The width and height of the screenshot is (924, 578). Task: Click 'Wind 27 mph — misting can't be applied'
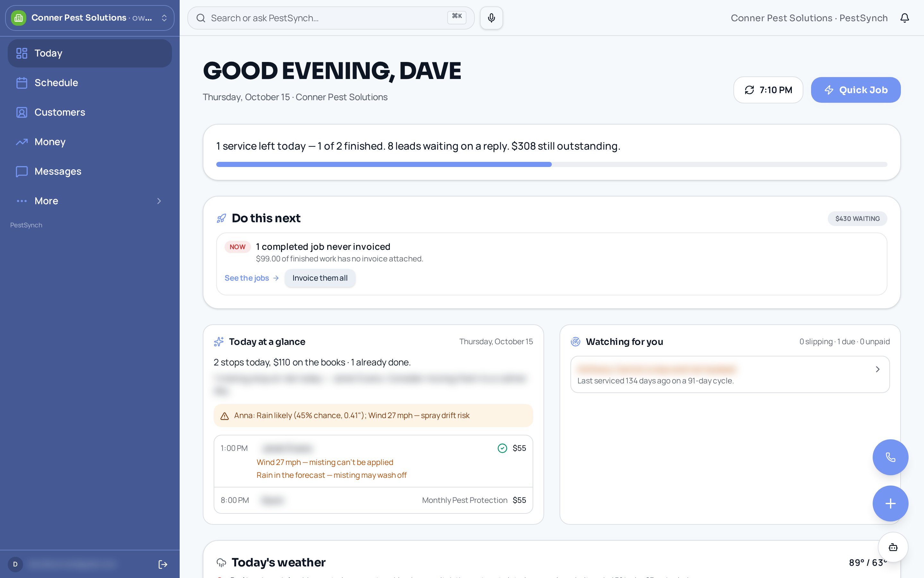pos(325,462)
